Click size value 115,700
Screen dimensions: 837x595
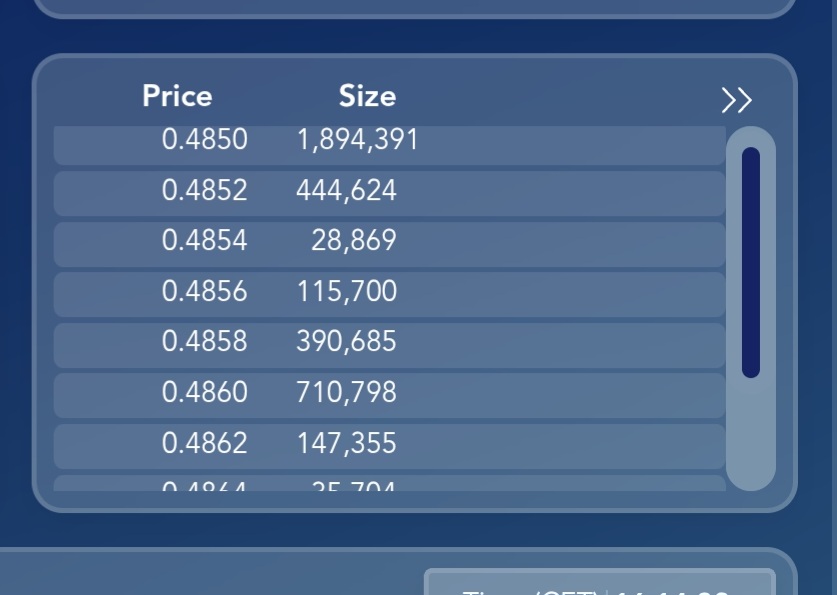346,291
